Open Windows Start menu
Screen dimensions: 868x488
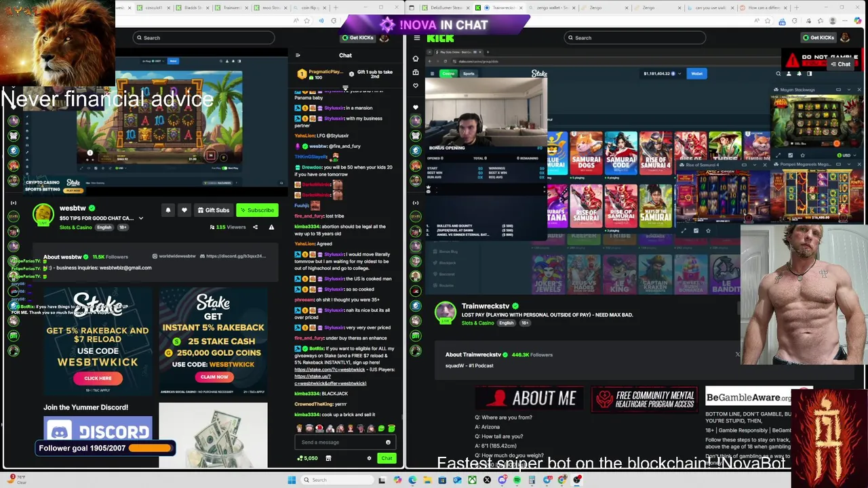292,480
